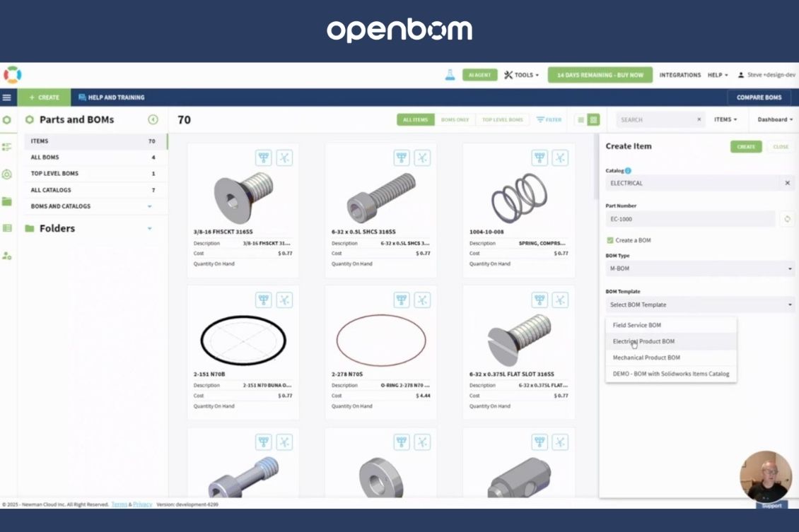Open the lab flask icon
Image resolution: width=799 pixels, height=532 pixels.
coord(450,75)
